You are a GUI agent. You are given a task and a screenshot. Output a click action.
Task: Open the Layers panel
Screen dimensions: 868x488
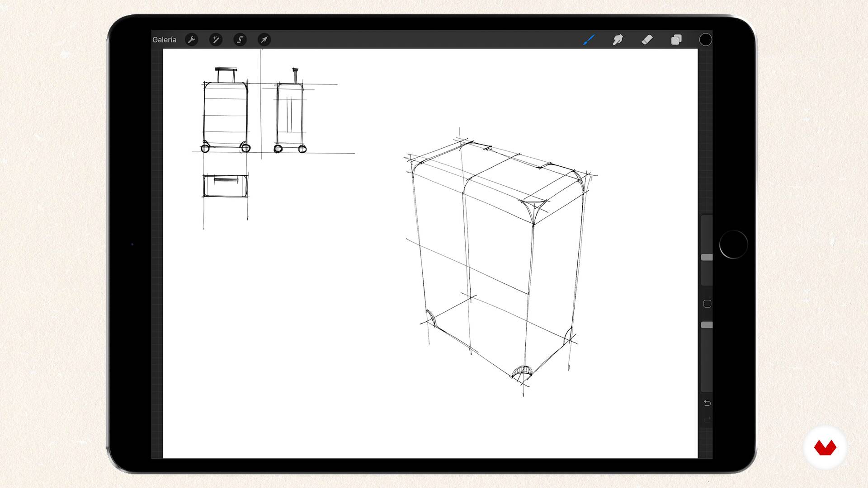pos(676,40)
